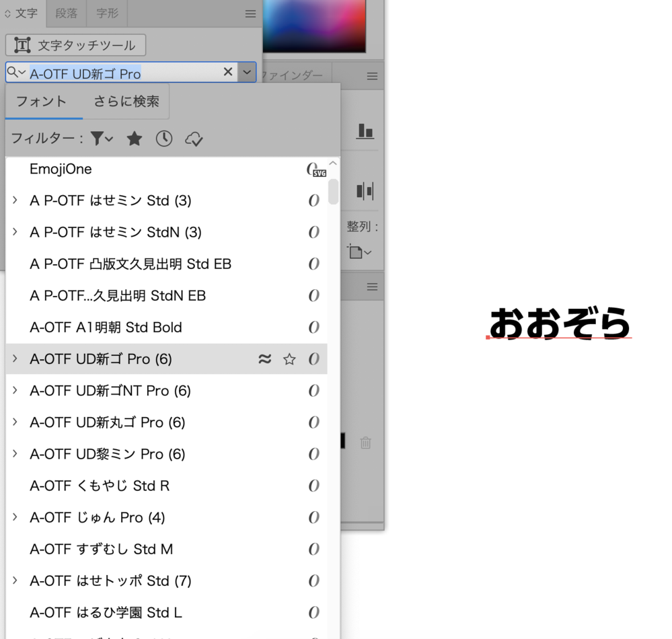The image size is (672, 639).
Task: Expand A-OTF UD新ゴ Pro (6) family
Action: (15, 359)
